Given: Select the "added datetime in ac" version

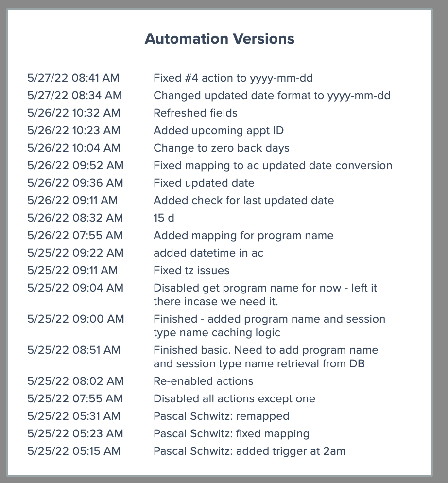Looking at the screenshot, I should 208,253.
